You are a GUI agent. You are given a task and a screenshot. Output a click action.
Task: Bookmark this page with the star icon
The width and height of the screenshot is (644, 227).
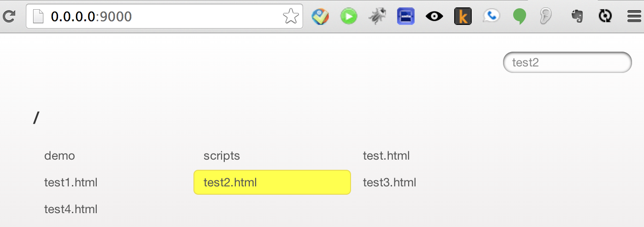coord(290,17)
